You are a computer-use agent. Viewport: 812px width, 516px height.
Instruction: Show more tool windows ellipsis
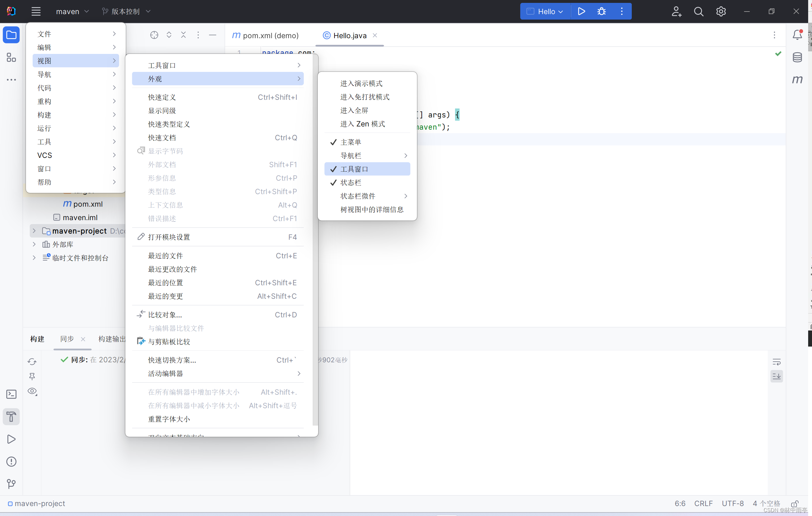[x=11, y=80]
